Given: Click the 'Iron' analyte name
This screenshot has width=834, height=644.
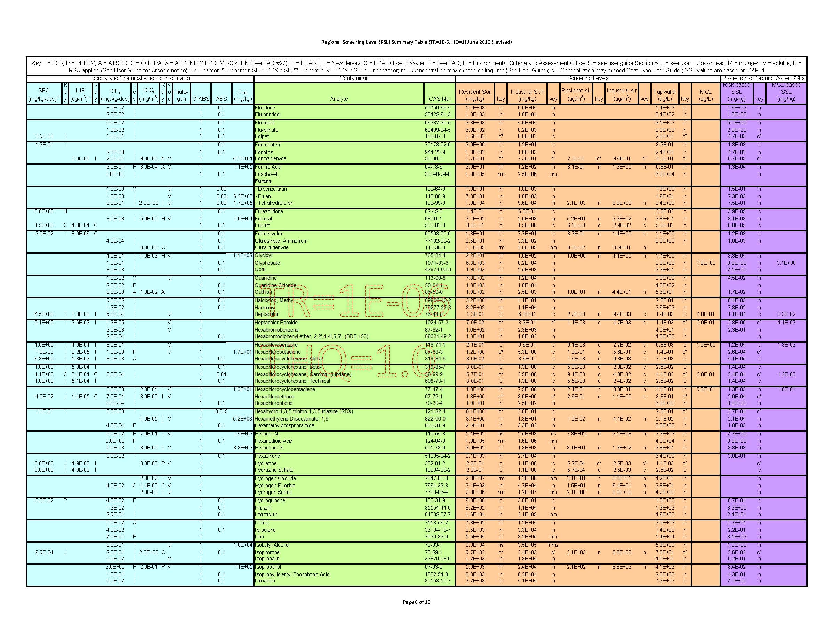Looking at the screenshot, I should pyautogui.click(x=259, y=537).
